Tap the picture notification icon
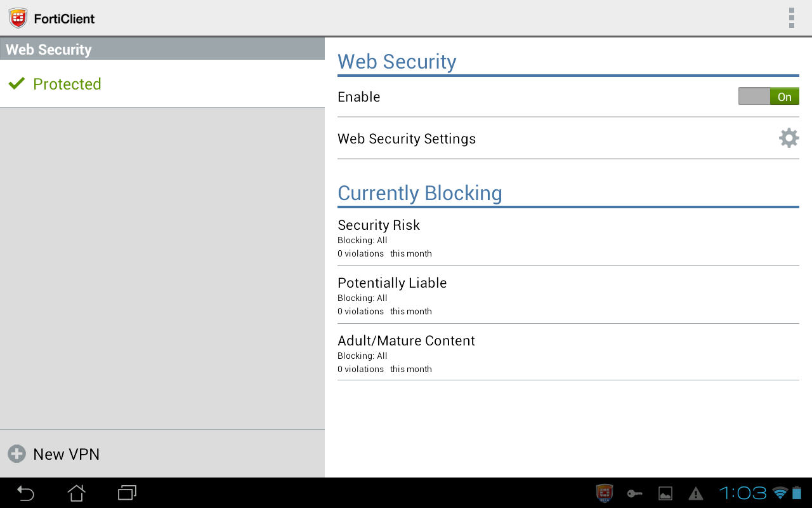Screen dimensions: 812x508 [665, 493]
